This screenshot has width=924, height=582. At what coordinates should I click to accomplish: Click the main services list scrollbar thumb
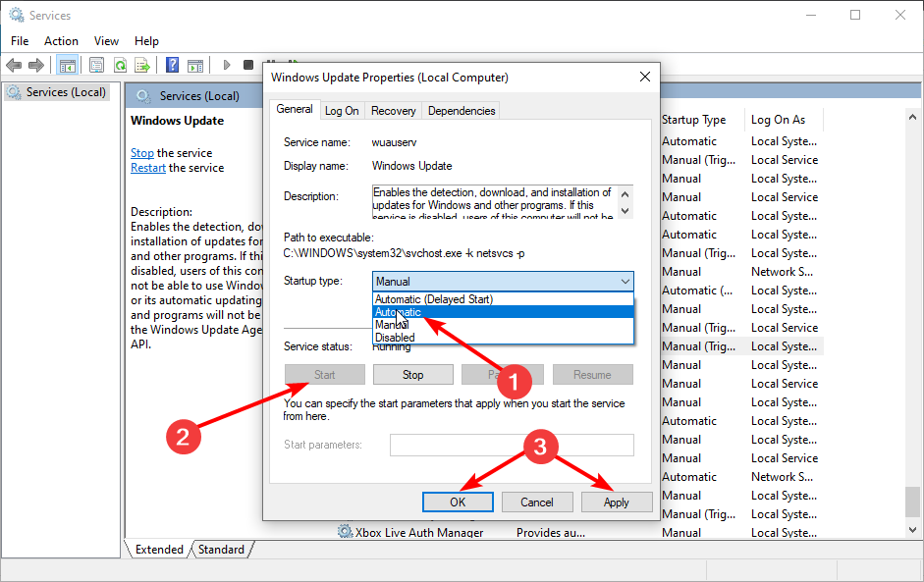[x=912, y=502]
